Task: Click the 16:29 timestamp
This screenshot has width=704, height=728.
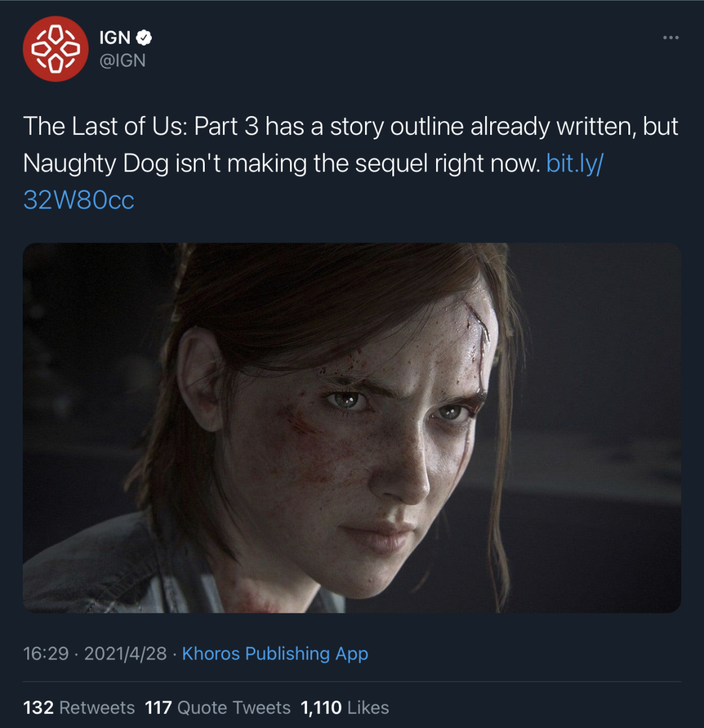Action: click(46, 654)
